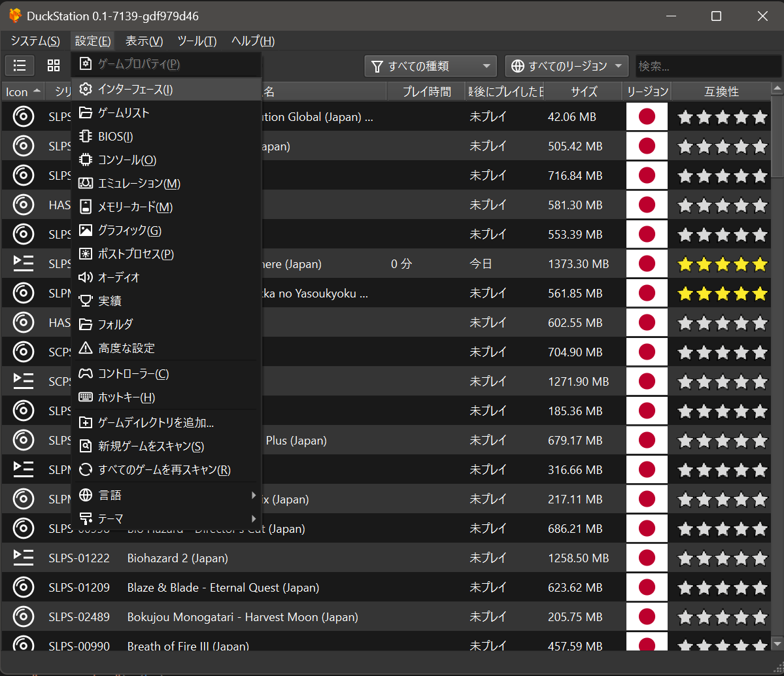Click the Hotkeys (ホットキー) keyboard icon
The height and width of the screenshot is (676, 784).
click(86, 397)
